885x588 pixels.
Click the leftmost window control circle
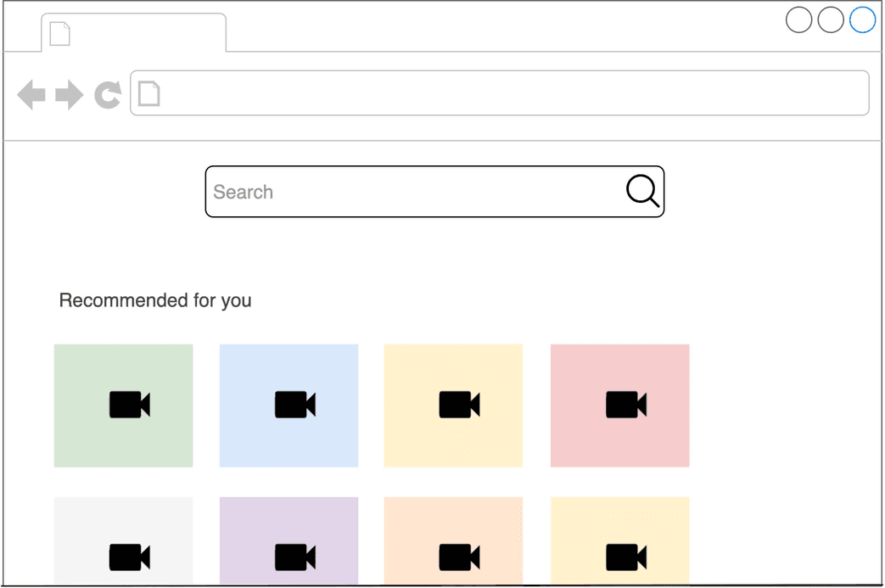click(798, 19)
